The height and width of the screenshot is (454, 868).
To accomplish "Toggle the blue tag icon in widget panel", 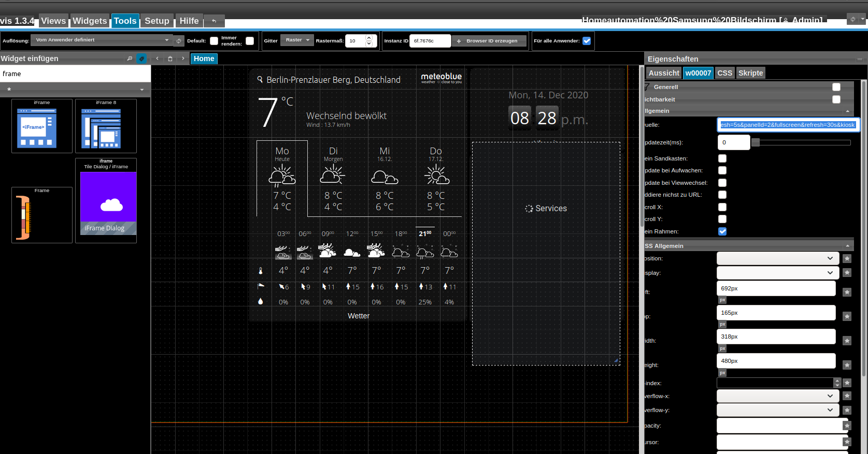I will point(141,58).
